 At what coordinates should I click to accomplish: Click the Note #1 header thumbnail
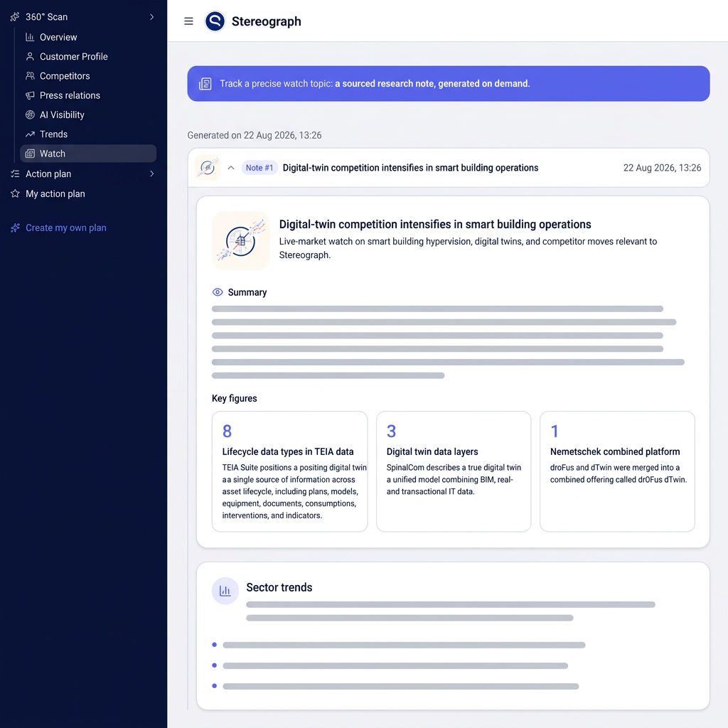tap(207, 168)
